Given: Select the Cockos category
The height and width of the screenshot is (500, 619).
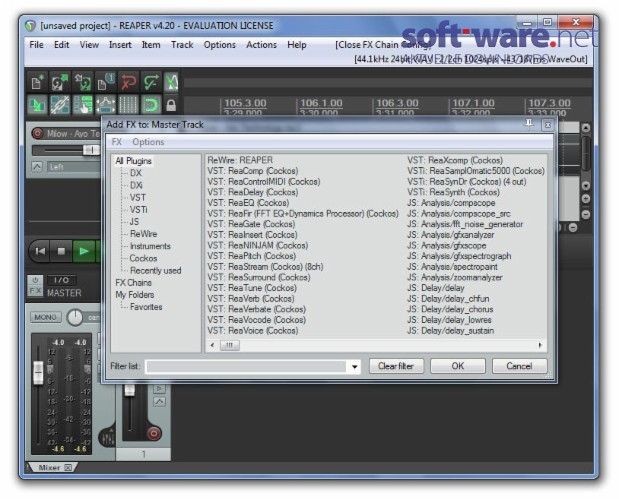Looking at the screenshot, I should pos(143,258).
